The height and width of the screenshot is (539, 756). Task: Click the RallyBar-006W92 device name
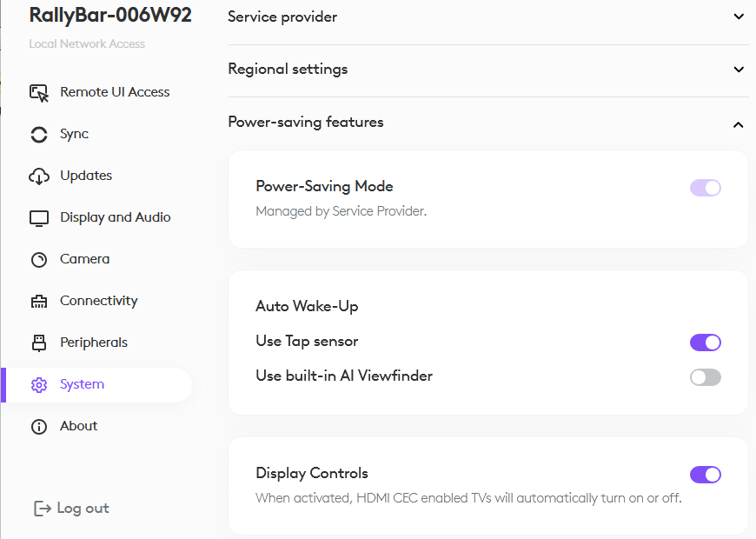(x=109, y=15)
